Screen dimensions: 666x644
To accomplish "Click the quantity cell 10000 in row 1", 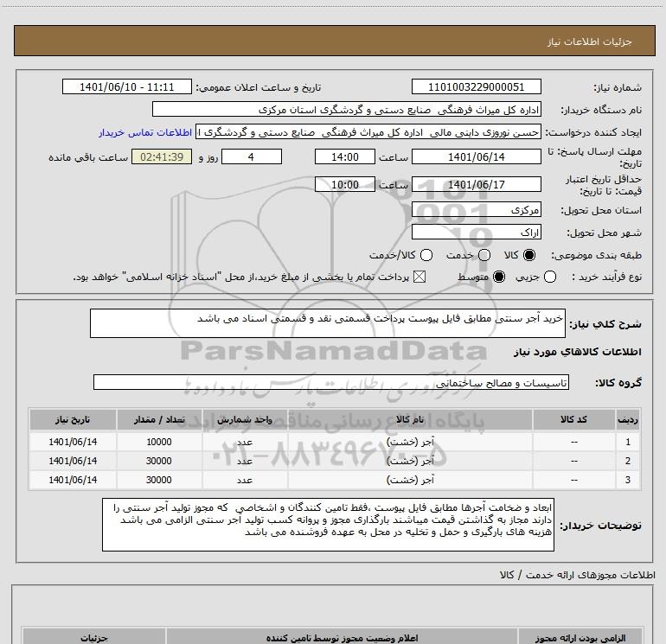I will [x=159, y=442].
